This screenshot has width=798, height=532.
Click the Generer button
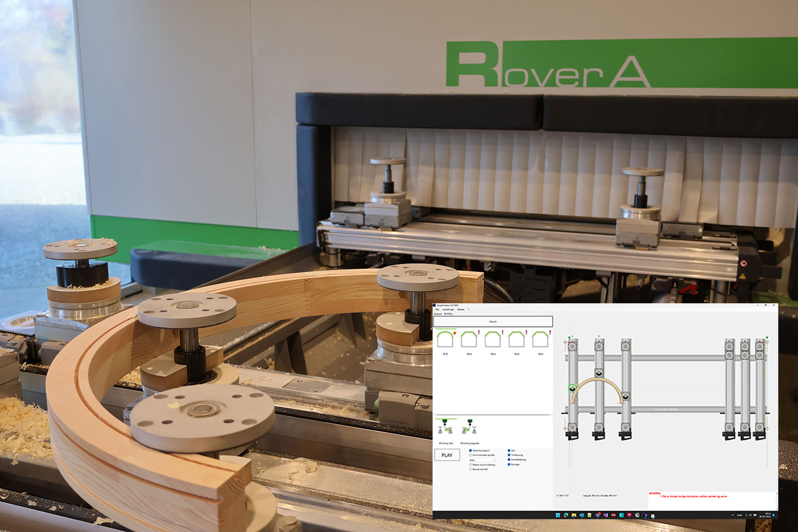pyautogui.click(x=493, y=321)
